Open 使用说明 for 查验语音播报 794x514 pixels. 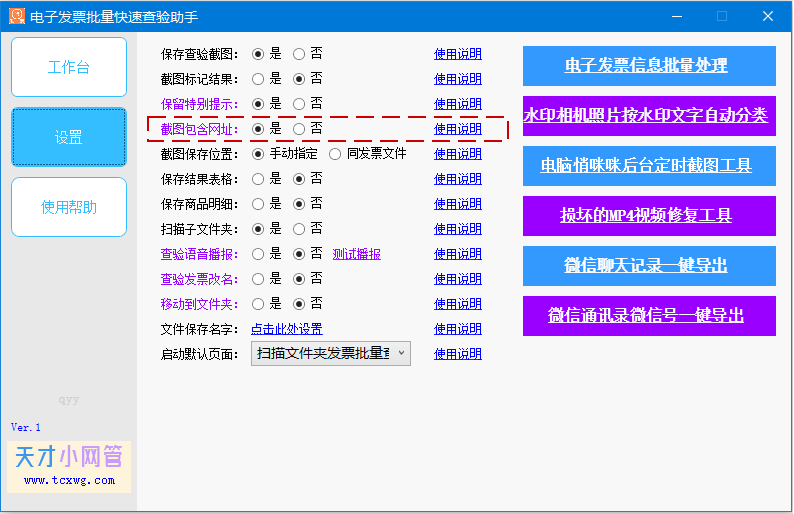(x=458, y=254)
